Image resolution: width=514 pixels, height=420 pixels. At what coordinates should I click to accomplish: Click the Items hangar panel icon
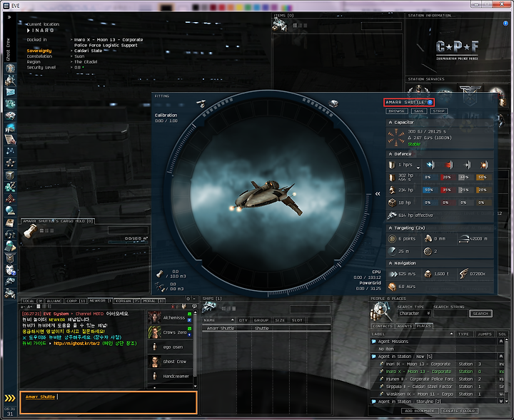coord(280,25)
